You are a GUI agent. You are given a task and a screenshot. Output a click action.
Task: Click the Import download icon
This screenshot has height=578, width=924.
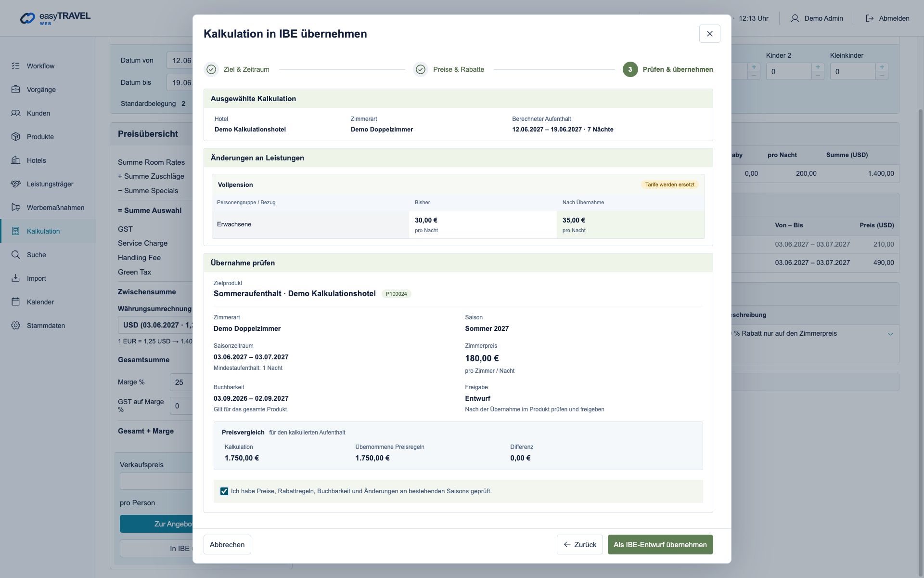pos(16,278)
